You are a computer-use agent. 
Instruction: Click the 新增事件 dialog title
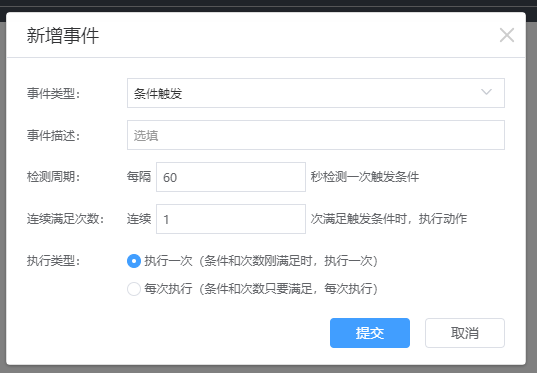(x=63, y=35)
